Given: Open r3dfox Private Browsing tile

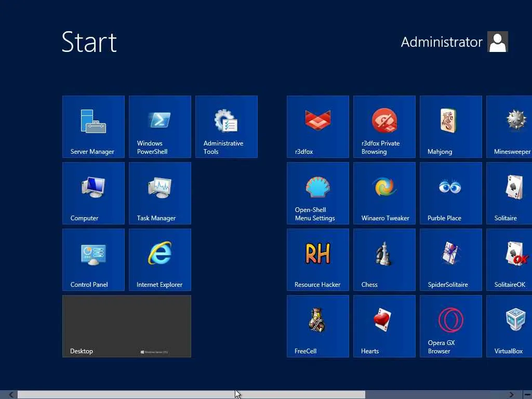Looking at the screenshot, I should click(384, 127).
